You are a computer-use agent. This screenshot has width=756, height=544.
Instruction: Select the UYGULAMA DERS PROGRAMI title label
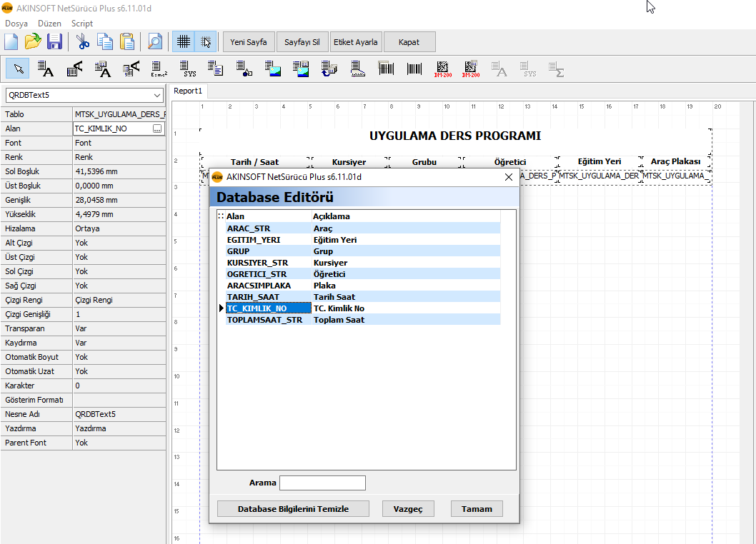455,136
